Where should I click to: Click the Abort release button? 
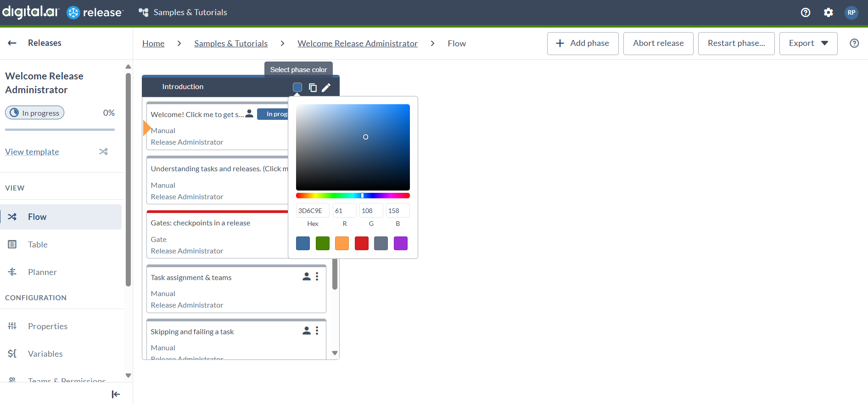(x=658, y=43)
